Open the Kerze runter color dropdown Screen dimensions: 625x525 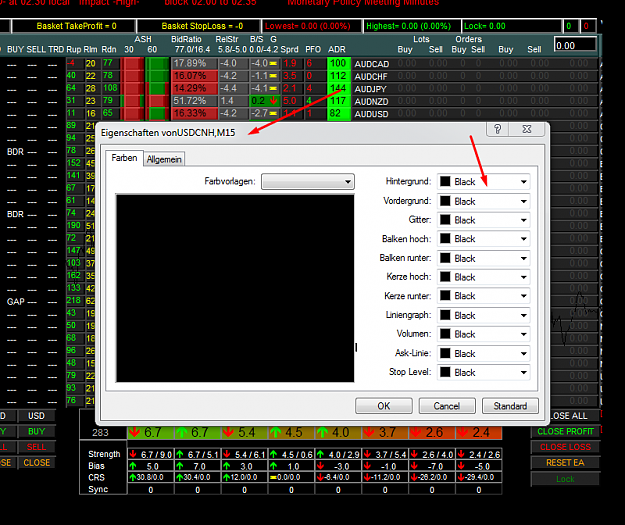coord(483,296)
